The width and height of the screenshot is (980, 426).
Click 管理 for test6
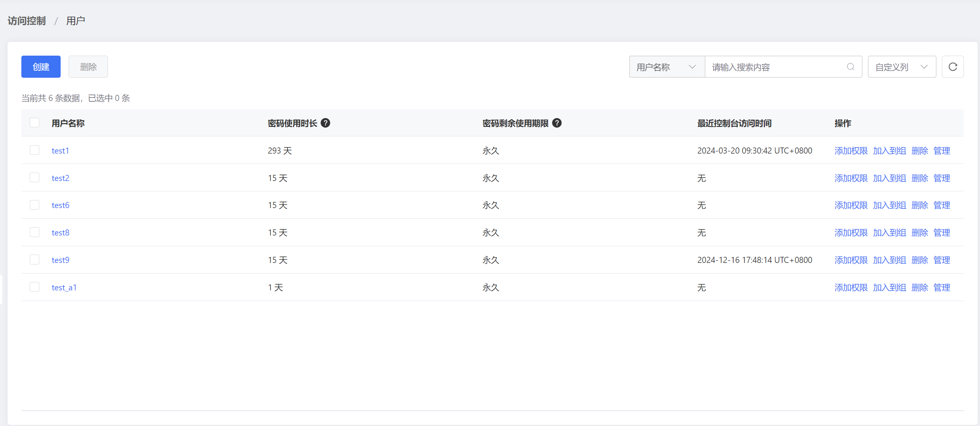point(941,205)
